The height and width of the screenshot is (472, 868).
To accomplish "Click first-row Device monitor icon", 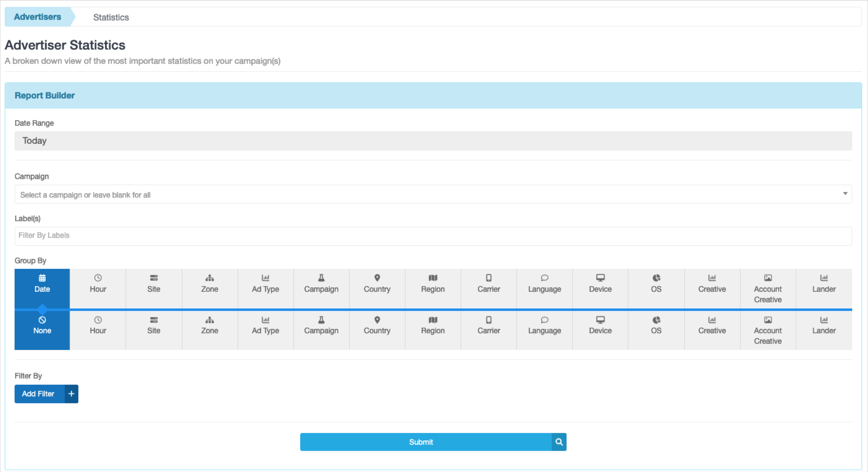I will pyautogui.click(x=600, y=278).
